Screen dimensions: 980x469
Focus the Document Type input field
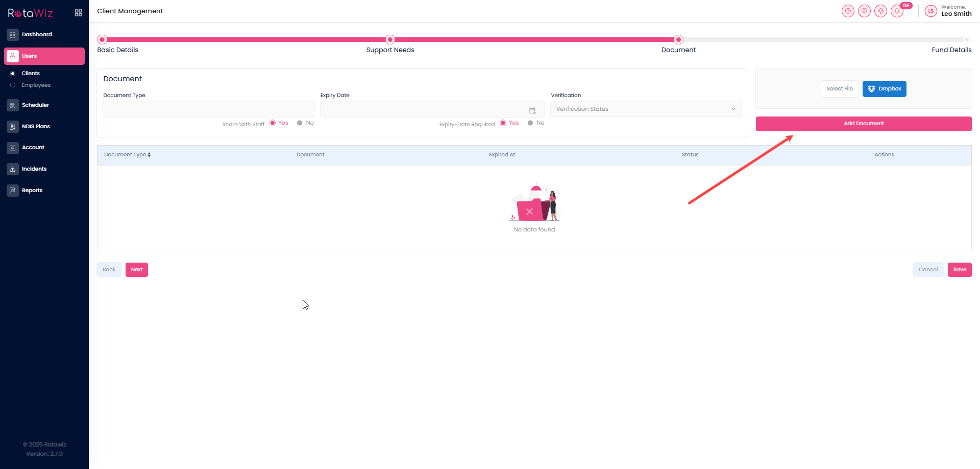pyautogui.click(x=208, y=109)
